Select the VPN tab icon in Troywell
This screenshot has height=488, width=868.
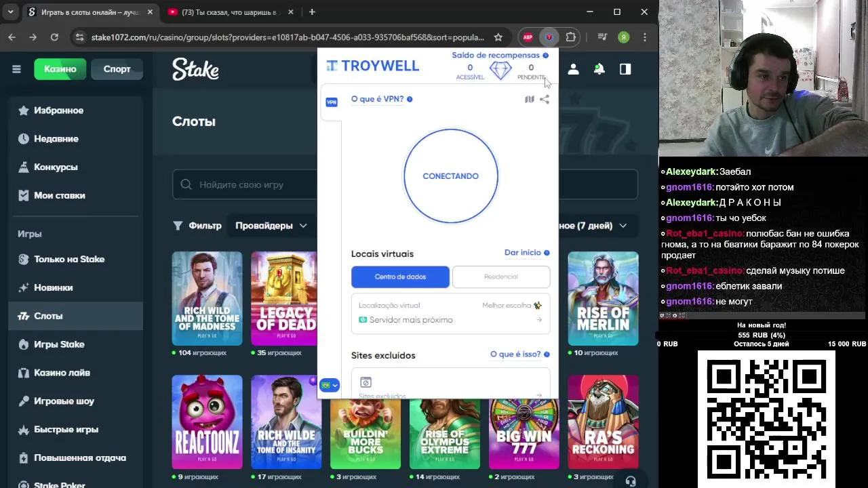[332, 102]
